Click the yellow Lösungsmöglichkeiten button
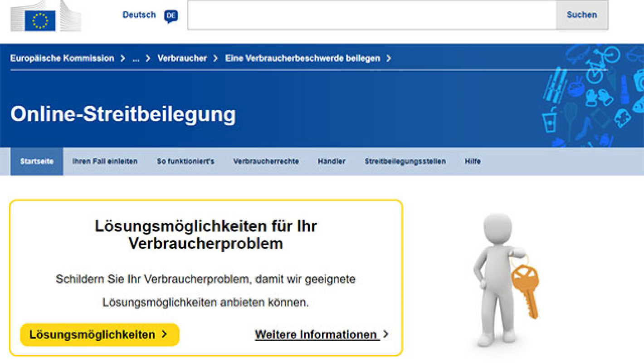 click(x=99, y=335)
